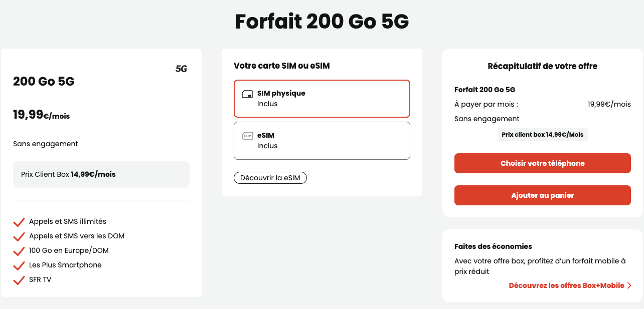
Task: Click checkmark beside Les Plus Smartphone
Action: tap(19, 265)
